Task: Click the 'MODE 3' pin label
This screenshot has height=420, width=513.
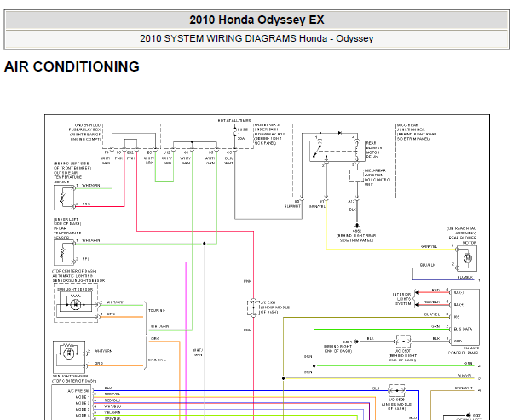Action: 83,409
